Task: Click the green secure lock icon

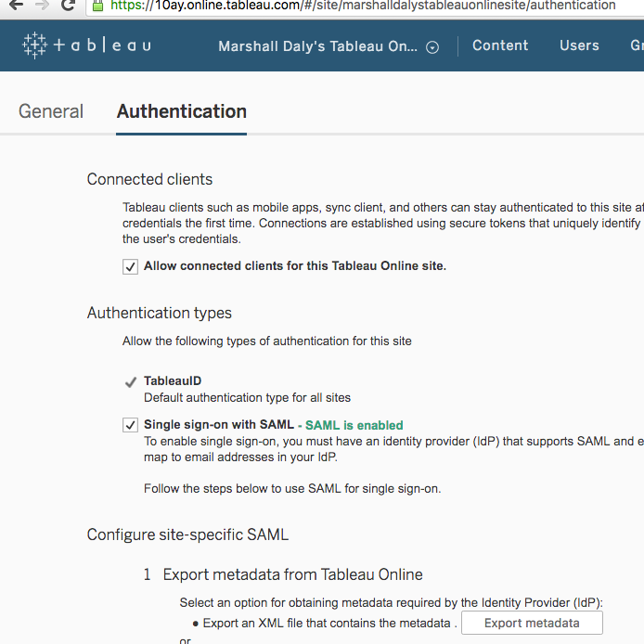Action: [98, 6]
